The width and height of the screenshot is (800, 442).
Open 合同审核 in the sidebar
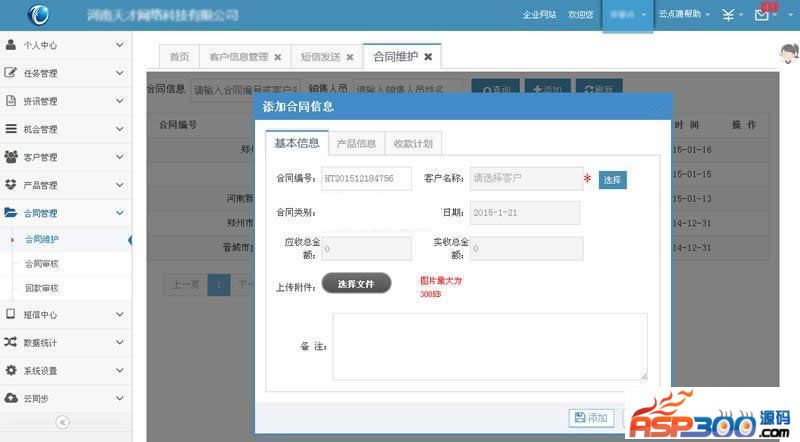coord(42,263)
